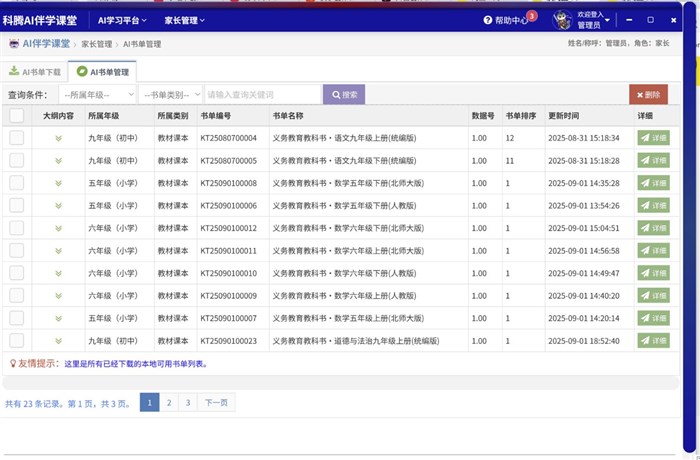Click the red notification badge
Screen dimensions: 700x460
click(x=531, y=15)
